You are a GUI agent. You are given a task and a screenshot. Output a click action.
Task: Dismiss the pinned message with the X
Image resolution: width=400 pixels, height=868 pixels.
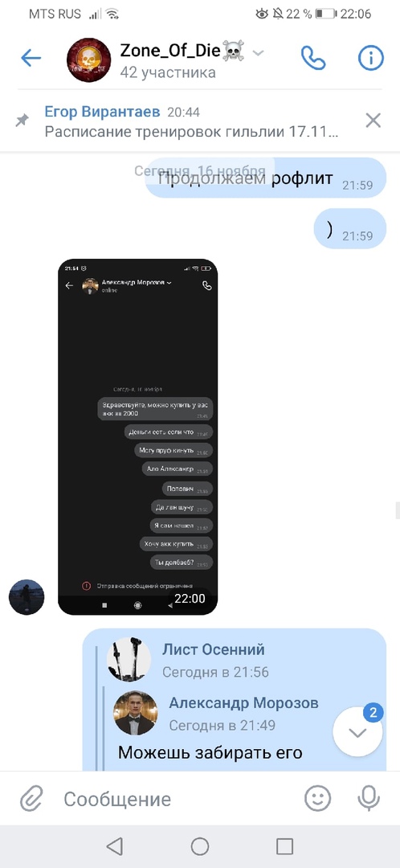(373, 120)
